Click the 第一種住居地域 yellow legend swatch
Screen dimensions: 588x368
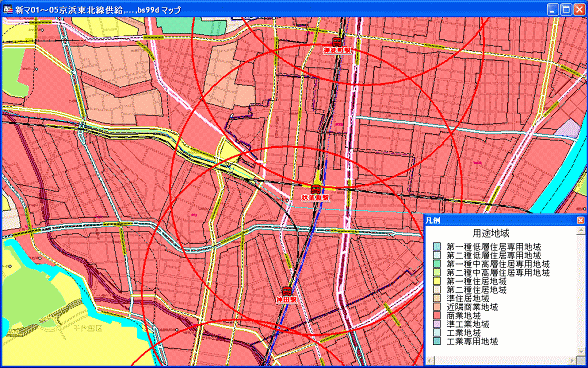(x=437, y=281)
